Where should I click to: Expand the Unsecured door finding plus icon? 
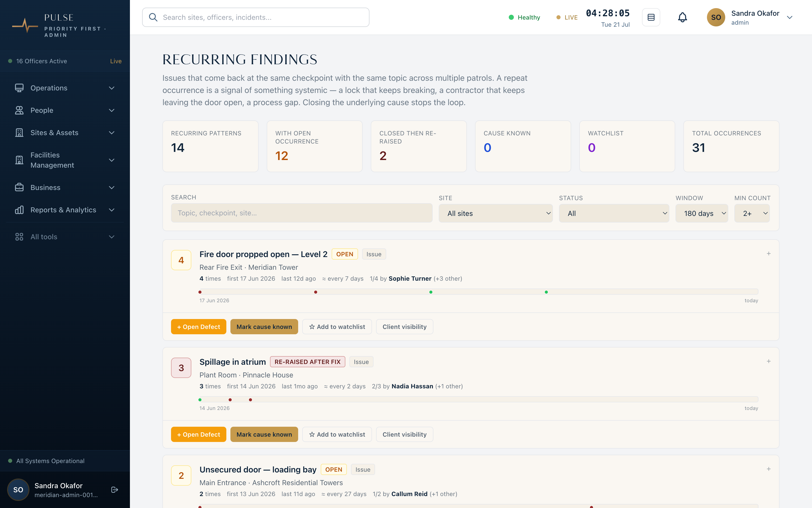[x=768, y=469]
